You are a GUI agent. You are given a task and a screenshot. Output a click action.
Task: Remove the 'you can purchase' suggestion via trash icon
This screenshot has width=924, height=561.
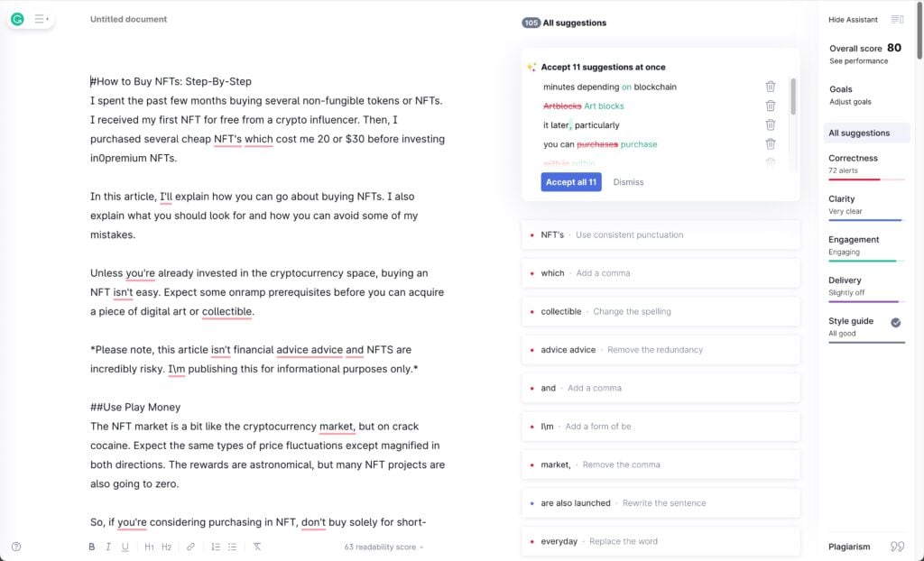click(x=771, y=143)
